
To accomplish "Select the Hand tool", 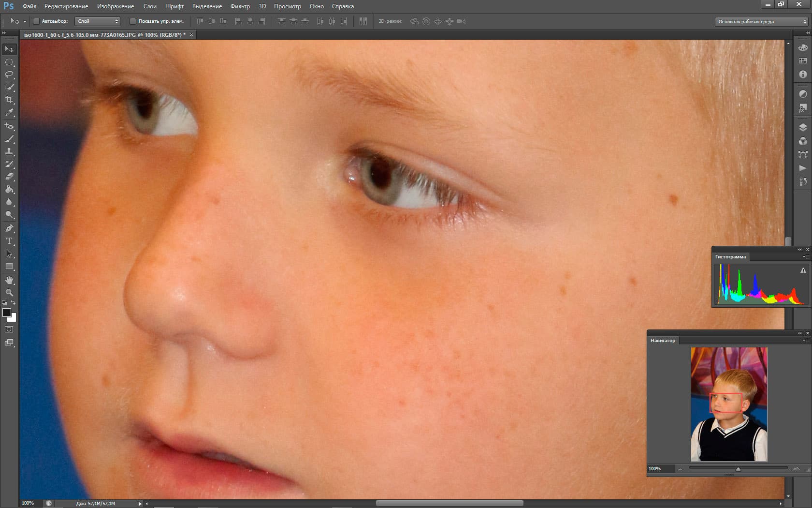I will (x=9, y=280).
